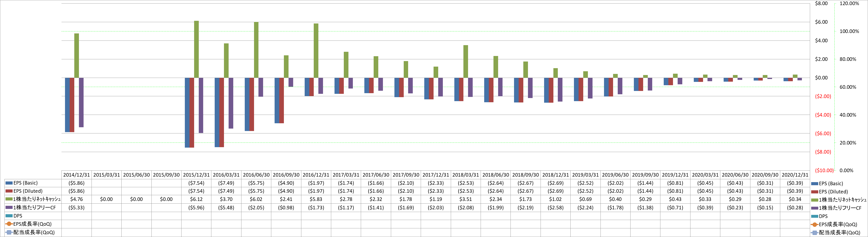
Task: Click the $6.02 net cash cell
Action: 256,199
